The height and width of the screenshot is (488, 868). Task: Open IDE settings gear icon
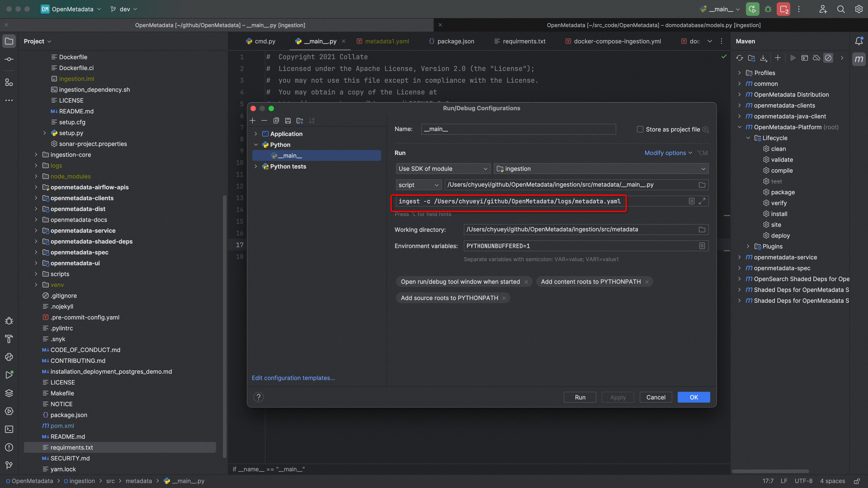[859, 9]
